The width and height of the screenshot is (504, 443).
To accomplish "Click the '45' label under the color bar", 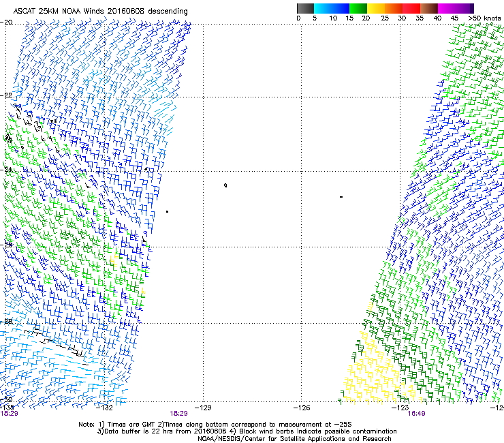I will [x=454, y=18].
